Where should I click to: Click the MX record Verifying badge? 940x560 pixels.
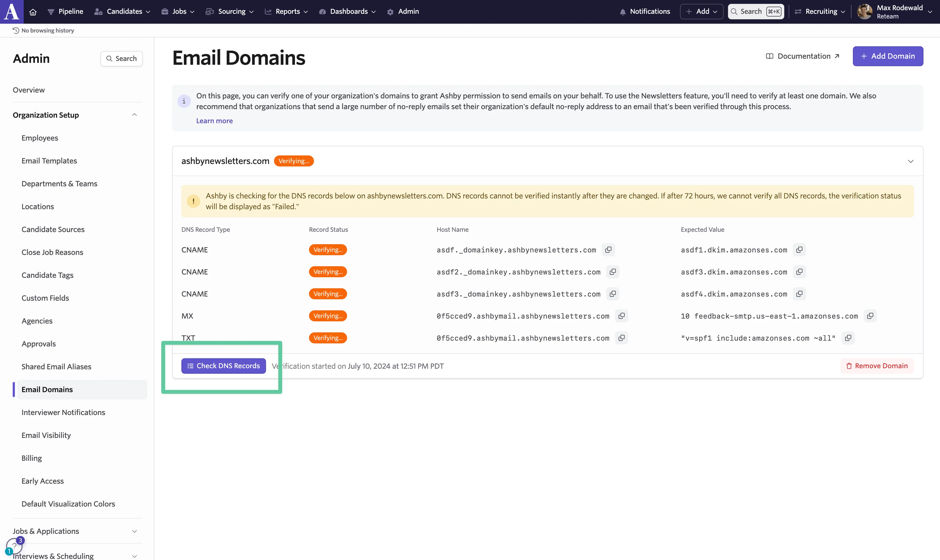[328, 316]
